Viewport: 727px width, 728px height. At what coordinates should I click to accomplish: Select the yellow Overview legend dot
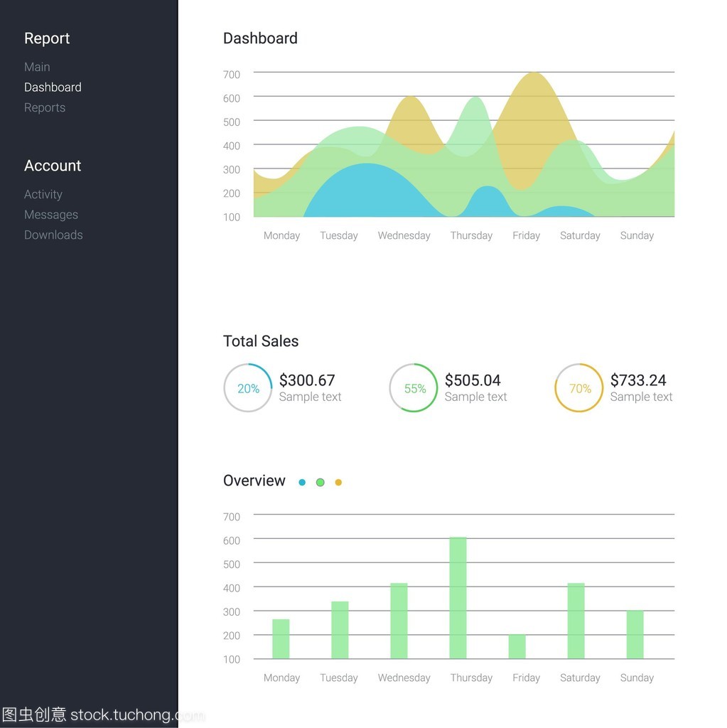point(338,482)
